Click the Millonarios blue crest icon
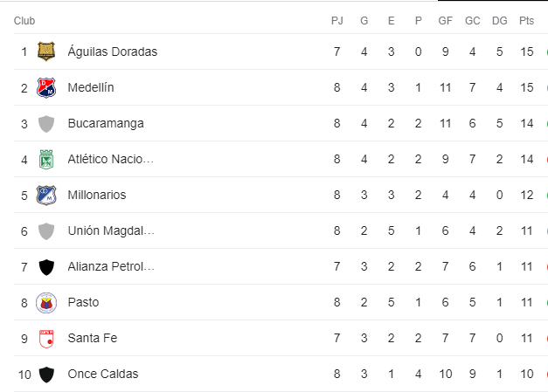The image size is (548, 392). click(46, 195)
